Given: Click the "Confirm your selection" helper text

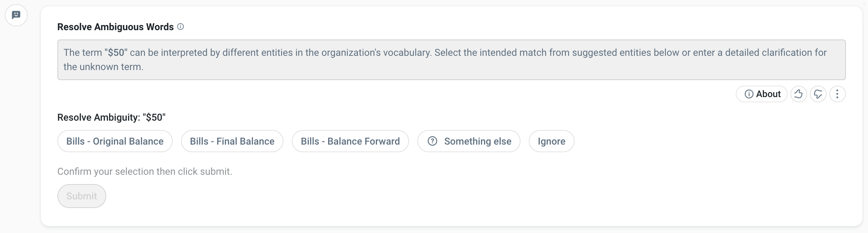Looking at the screenshot, I should (x=145, y=171).
